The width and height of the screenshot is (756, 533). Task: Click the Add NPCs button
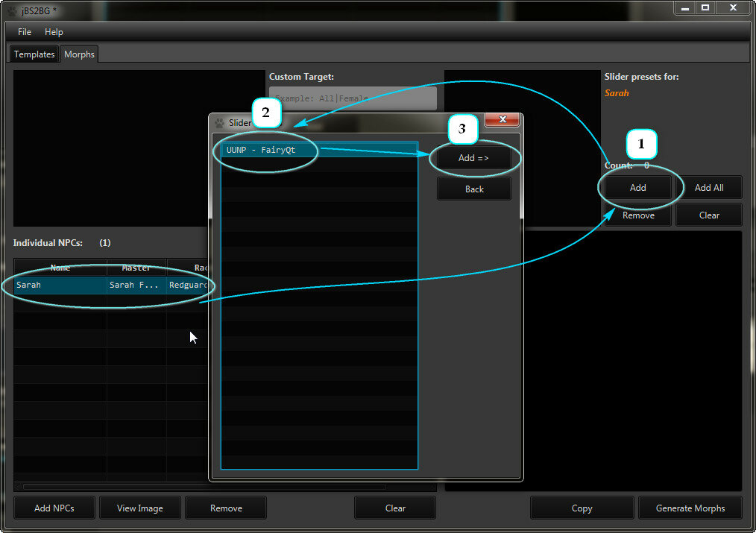tap(54, 508)
